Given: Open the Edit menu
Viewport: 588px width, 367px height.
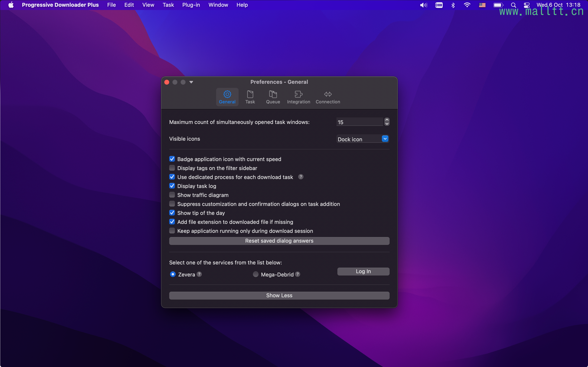Looking at the screenshot, I should [129, 5].
